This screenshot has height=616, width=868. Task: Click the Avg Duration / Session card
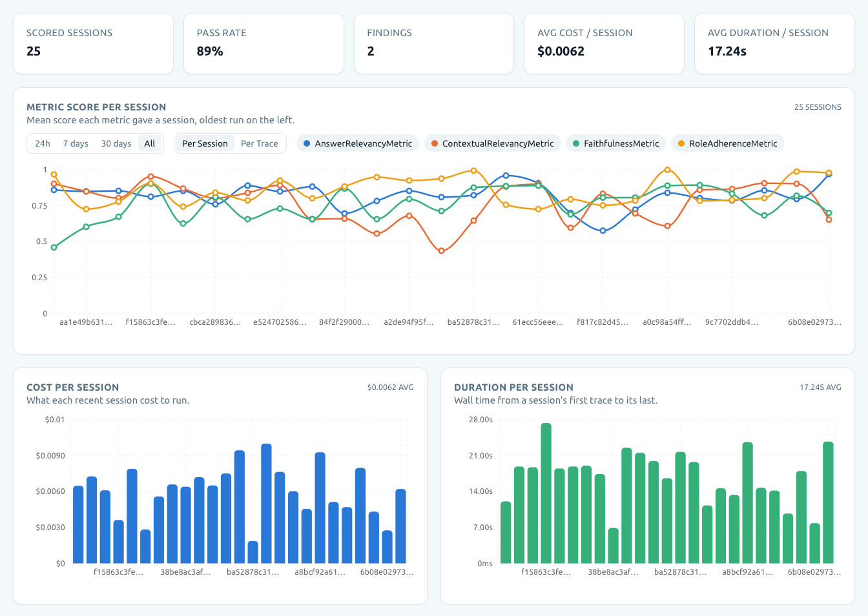tap(774, 44)
